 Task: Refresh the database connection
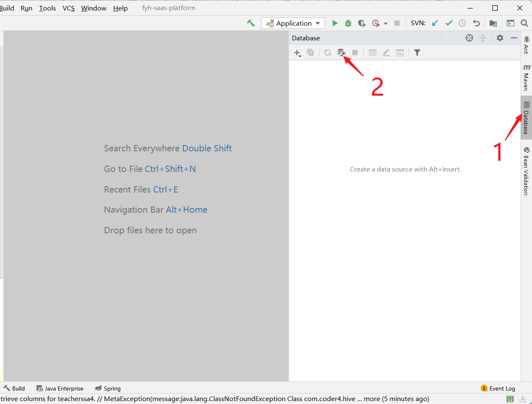point(327,53)
